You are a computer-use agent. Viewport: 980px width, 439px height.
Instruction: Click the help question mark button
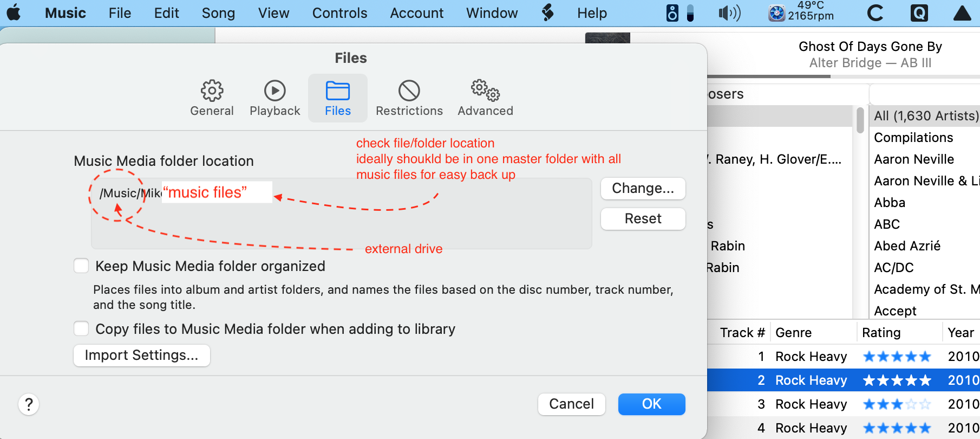pyautogui.click(x=29, y=404)
